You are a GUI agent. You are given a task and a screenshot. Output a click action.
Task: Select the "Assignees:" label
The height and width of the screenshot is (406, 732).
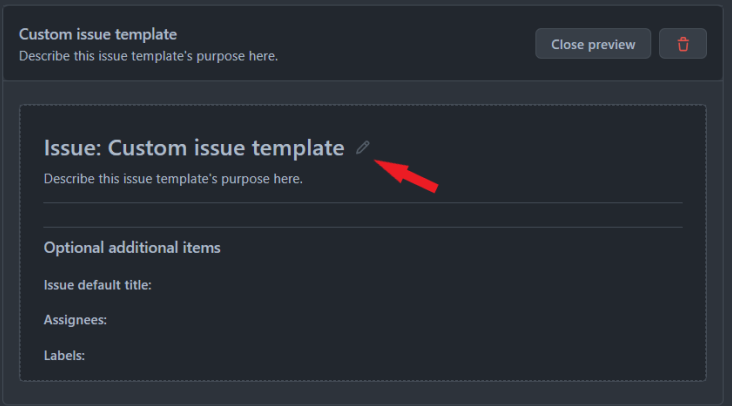75,320
